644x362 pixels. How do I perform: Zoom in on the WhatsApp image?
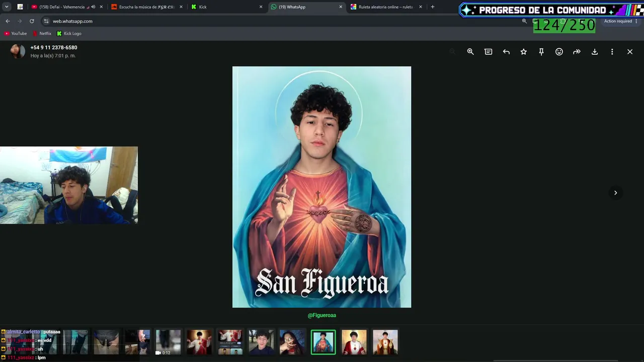tap(470, 52)
